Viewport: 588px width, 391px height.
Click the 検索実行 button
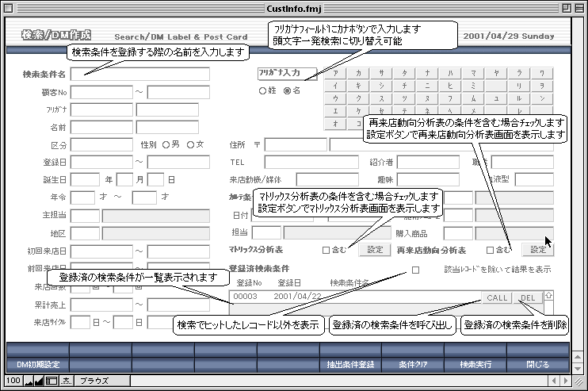(x=475, y=364)
